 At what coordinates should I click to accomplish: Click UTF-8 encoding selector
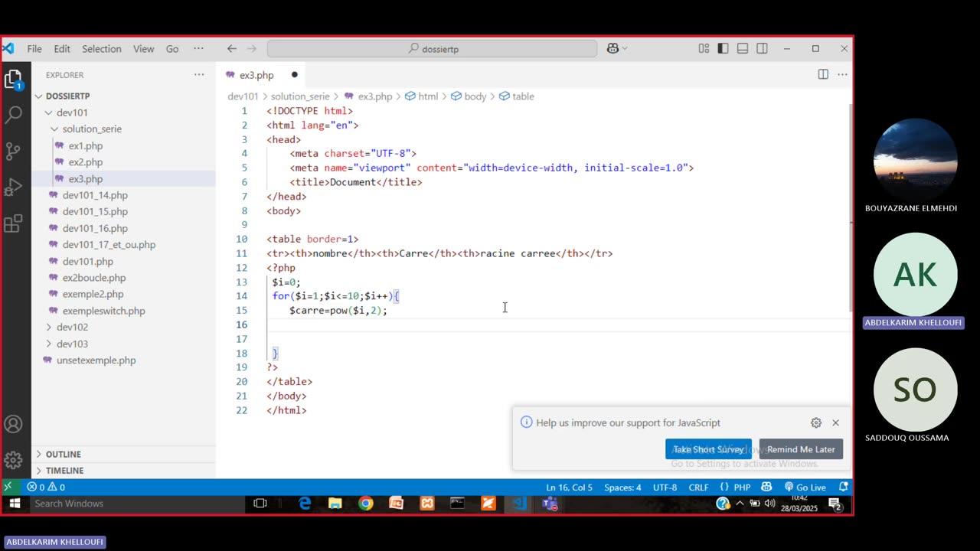[665, 487]
